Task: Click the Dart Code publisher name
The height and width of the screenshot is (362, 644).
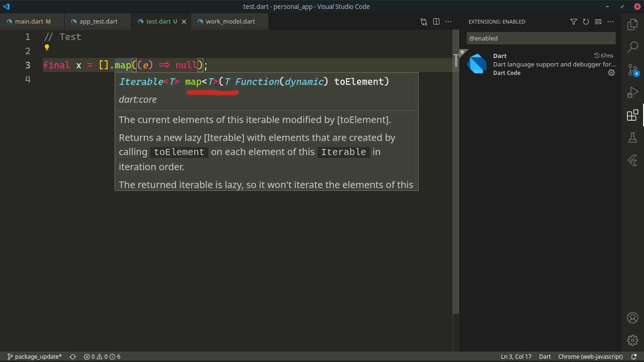Action: coord(507,73)
